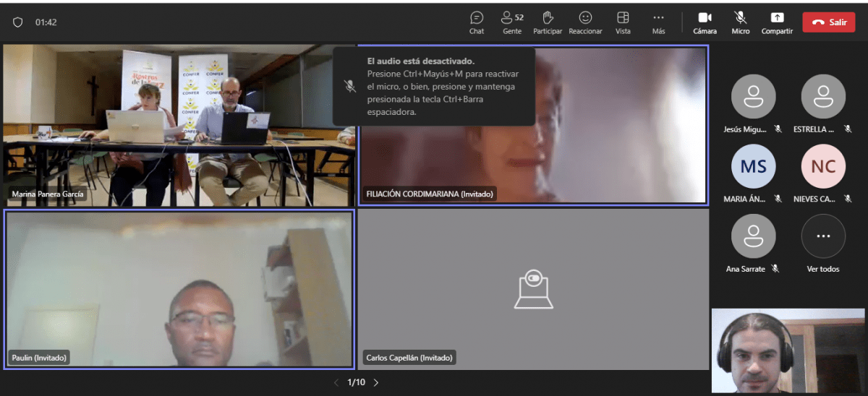Open the Gente participants list
This screenshot has width=868, height=396.
(511, 22)
